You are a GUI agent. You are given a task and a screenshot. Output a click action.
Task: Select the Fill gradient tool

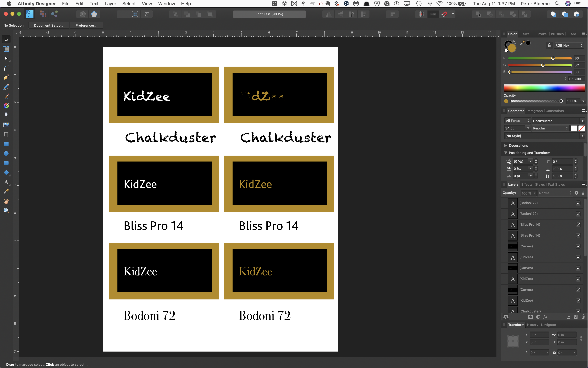coord(6,106)
